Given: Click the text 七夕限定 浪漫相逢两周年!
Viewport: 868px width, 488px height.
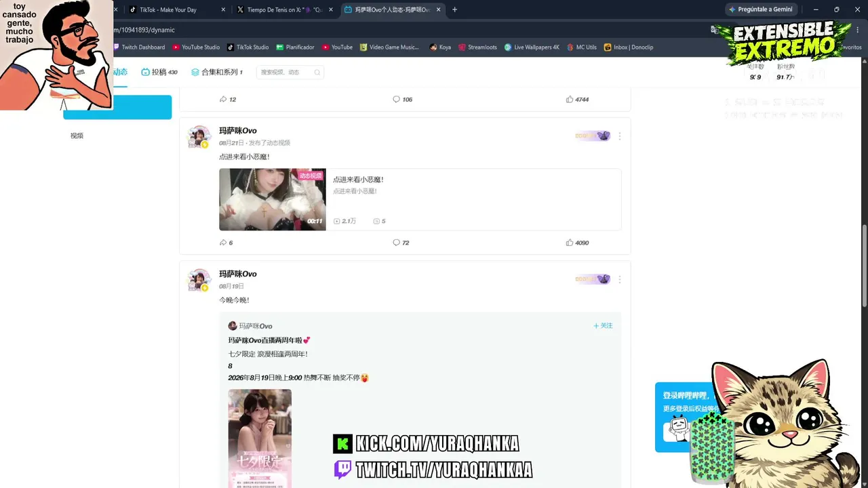Looking at the screenshot, I should point(268,354).
